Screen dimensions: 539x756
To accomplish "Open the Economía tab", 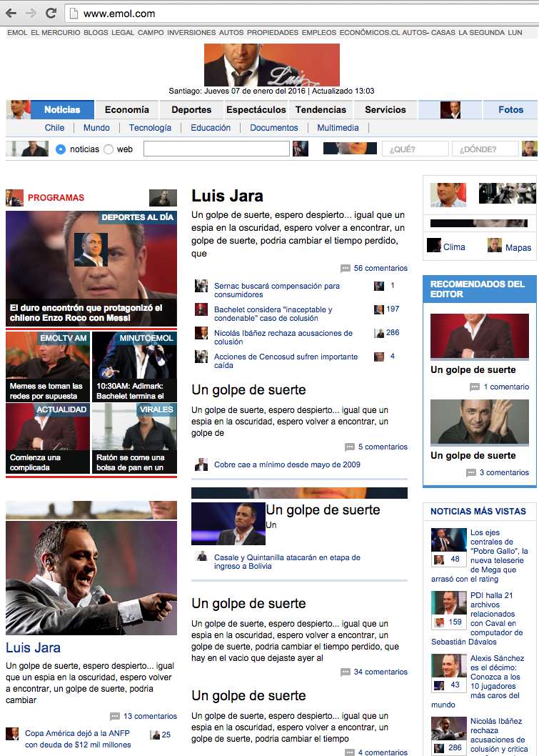I will click(127, 109).
